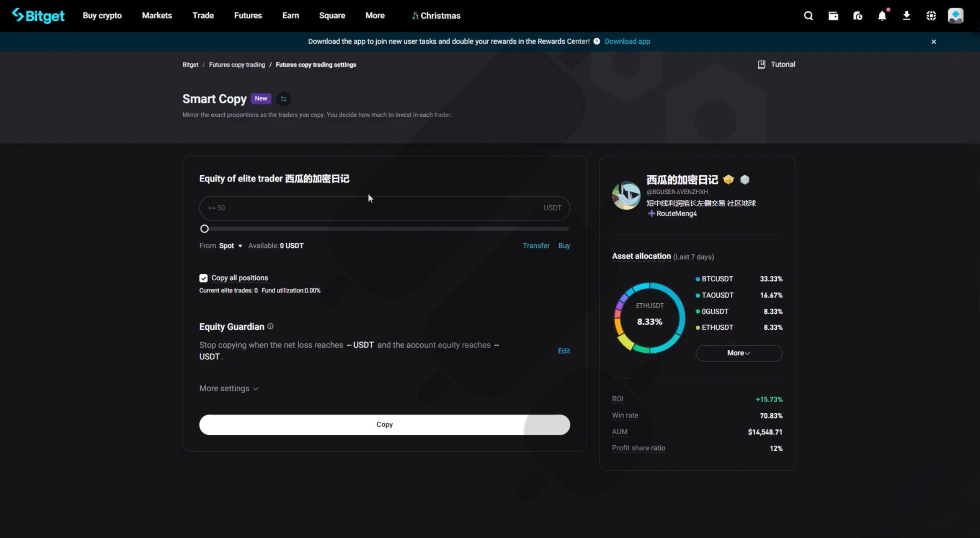Click the trader's gold badge icon
The width and height of the screenshot is (980, 538).
728,180
